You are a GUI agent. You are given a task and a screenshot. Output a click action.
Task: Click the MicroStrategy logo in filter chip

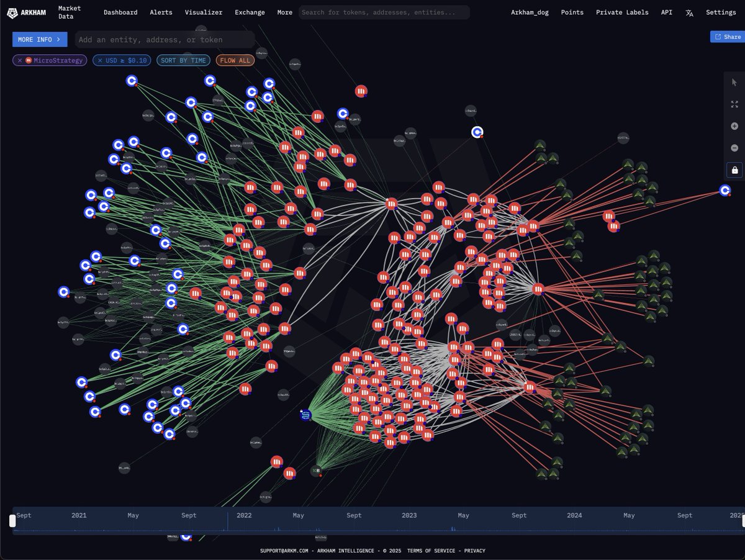[x=29, y=60]
